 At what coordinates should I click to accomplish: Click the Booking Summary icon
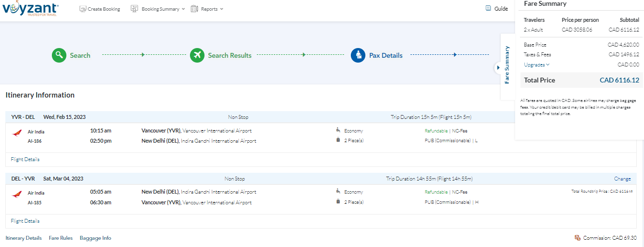[x=134, y=9]
